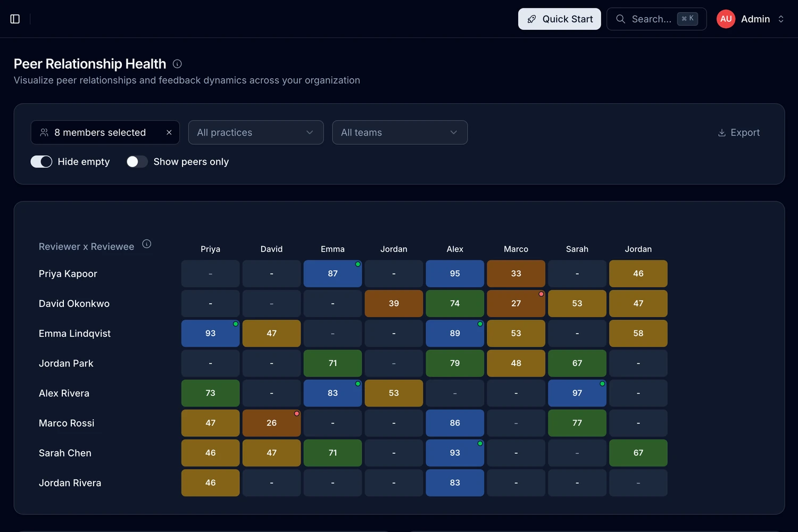Turn off the Hide empty toggle
This screenshot has height=532, width=798.
pyautogui.click(x=41, y=162)
